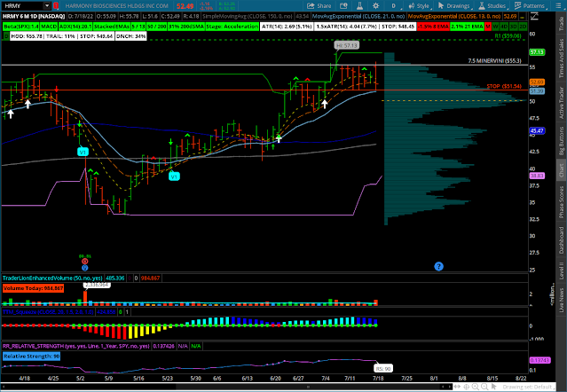Click the blue 45.47 price axis label
This screenshot has width=567, height=392.
pos(537,130)
